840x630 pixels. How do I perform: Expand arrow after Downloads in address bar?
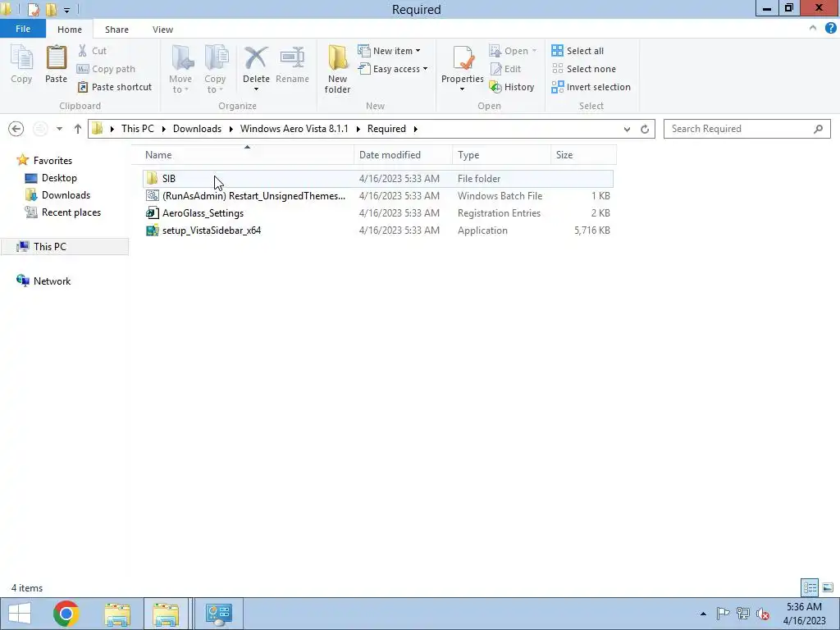click(x=231, y=129)
